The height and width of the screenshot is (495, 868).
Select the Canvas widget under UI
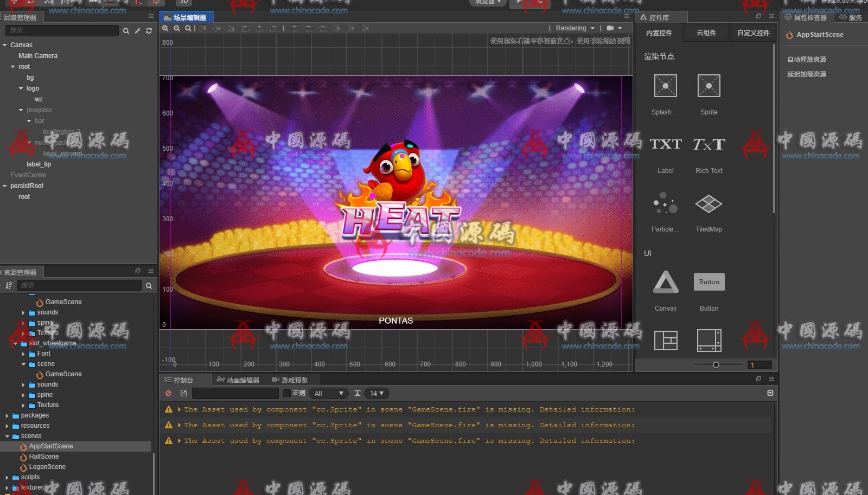[665, 282]
